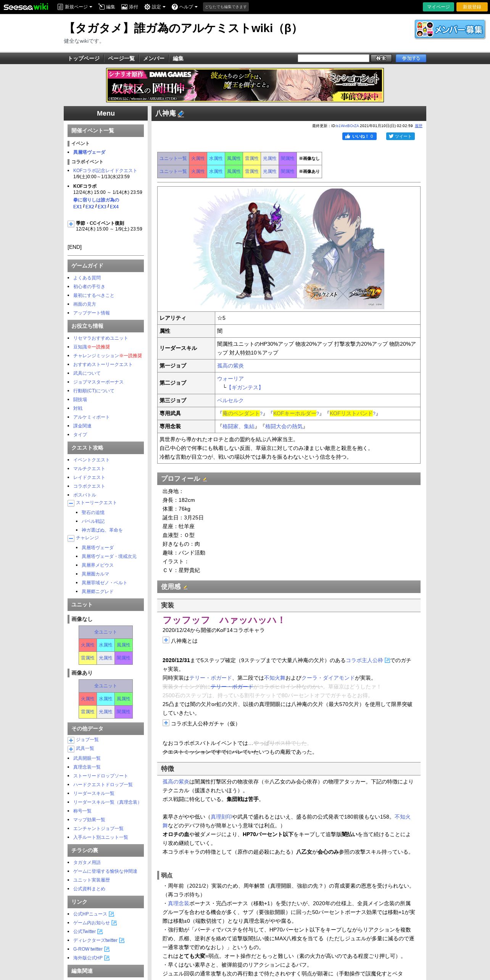This screenshot has height=980, width=490.
Task: Open the 孤高の紫炎 job link
Action: (230, 366)
